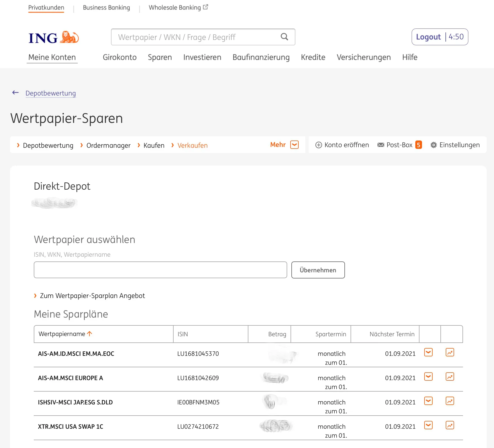Click the session timer showing 4:50
The image size is (494, 448).
point(456,37)
